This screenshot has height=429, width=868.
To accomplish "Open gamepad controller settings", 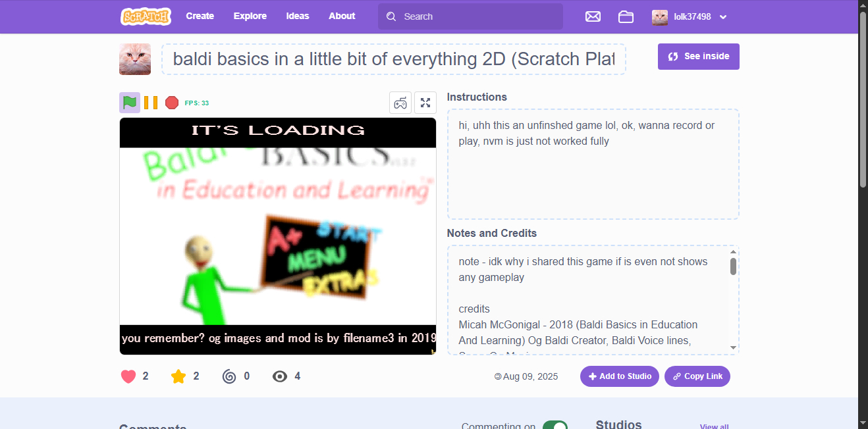I will pos(400,103).
